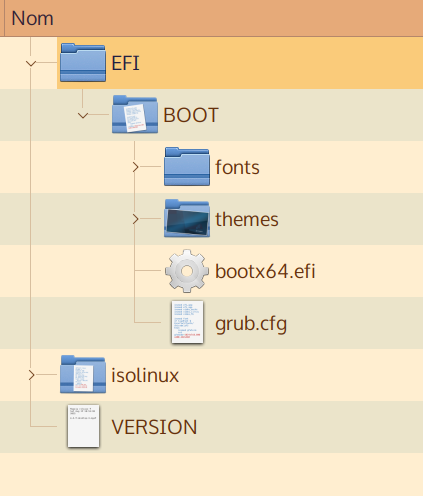Viewport: 423px width, 496px height.
Task: Select the grub.cfg file name
Action: 251,324
